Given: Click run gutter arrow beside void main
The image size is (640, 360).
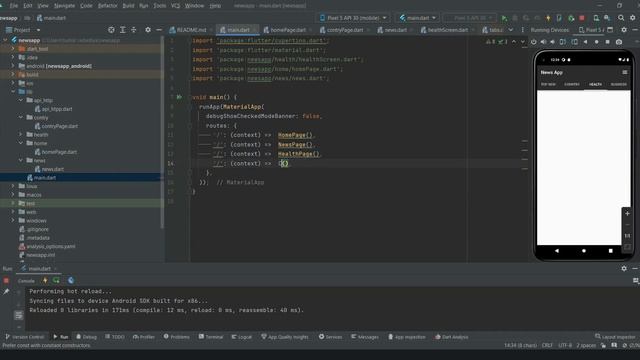Looking at the screenshot, I should [179, 97].
